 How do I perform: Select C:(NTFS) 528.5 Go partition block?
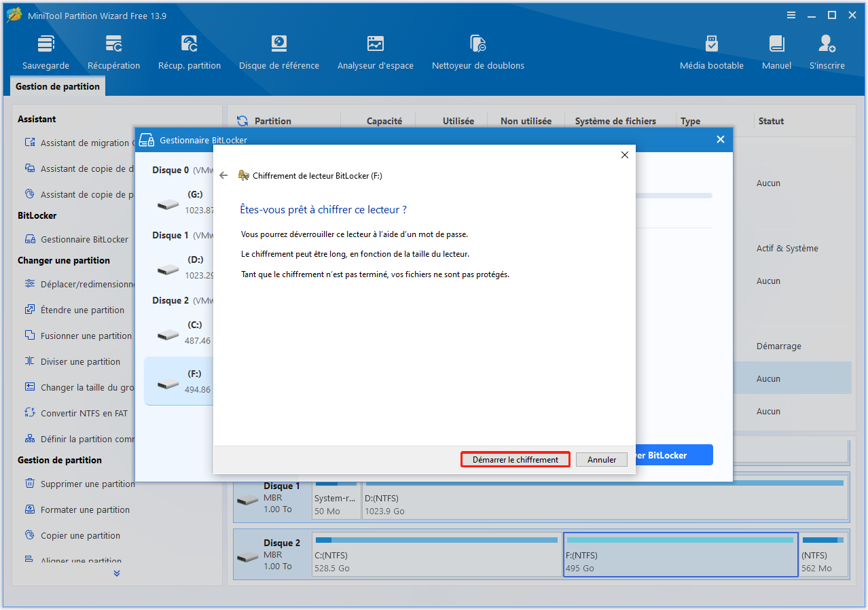[437, 554]
